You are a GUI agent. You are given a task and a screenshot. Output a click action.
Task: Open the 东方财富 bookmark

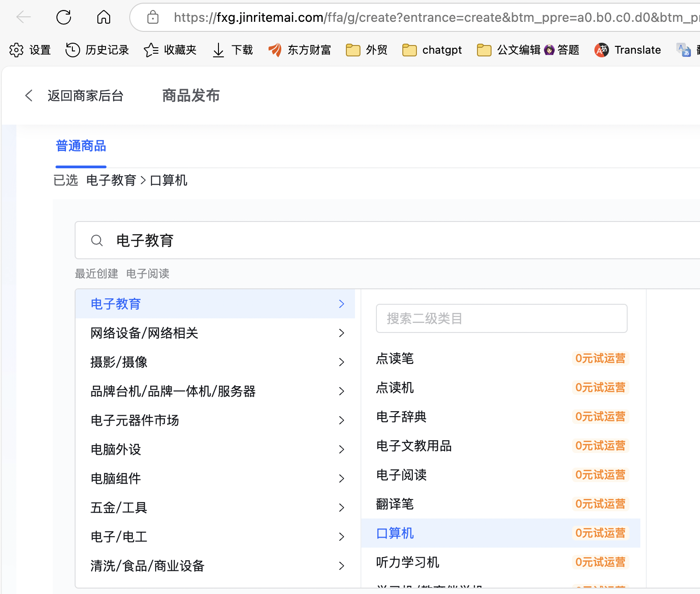[x=300, y=50]
